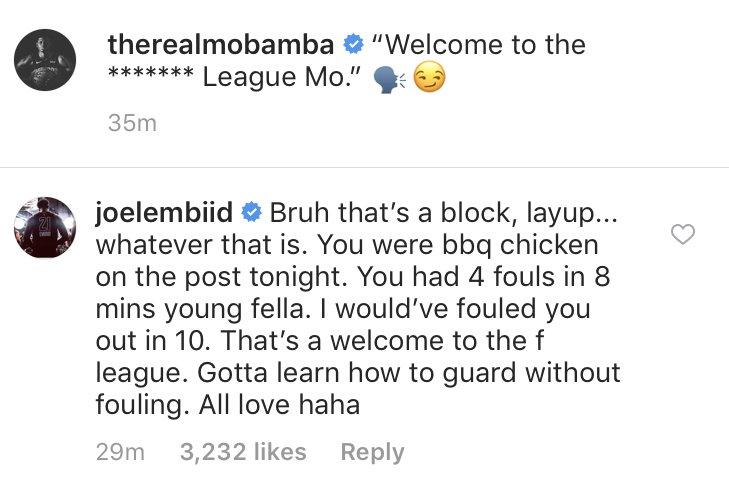Click the 29m timestamp under the comment
The height and width of the screenshot is (500, 729).
pyautogui.click(x=120, y=452)
